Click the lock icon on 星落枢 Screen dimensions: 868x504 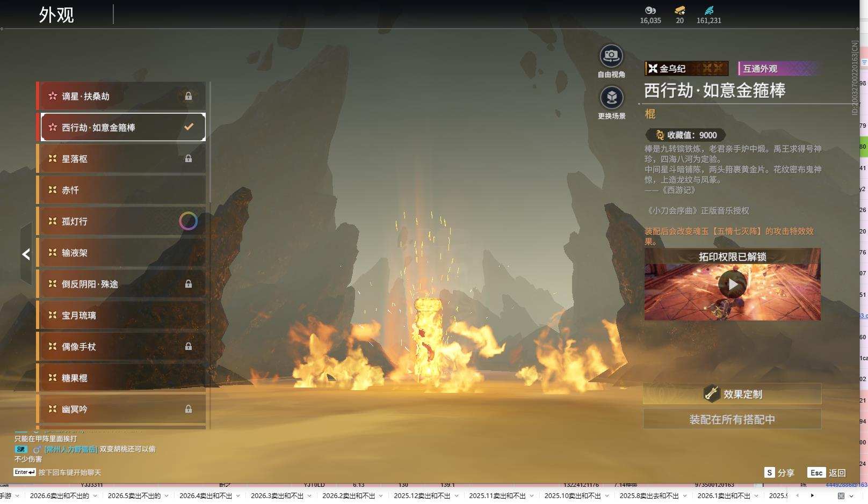pyautogui.click(x=189, y=158)
